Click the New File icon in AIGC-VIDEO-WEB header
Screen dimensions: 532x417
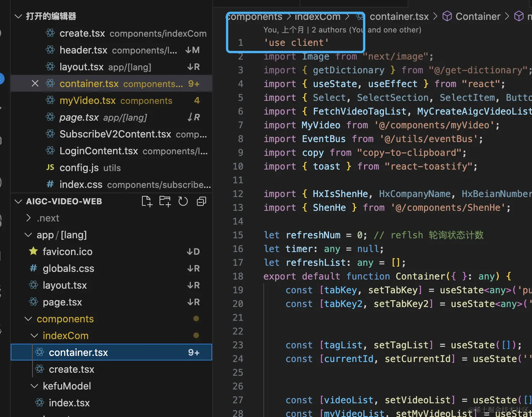tap(147, 201)
